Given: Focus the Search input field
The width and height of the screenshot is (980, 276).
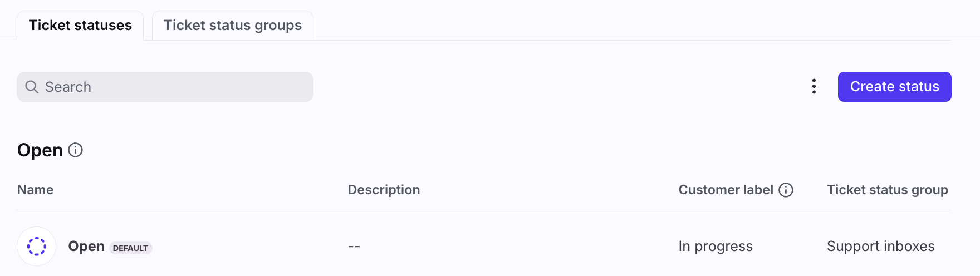Looking at the screenshot, I should tap(165, 87).
